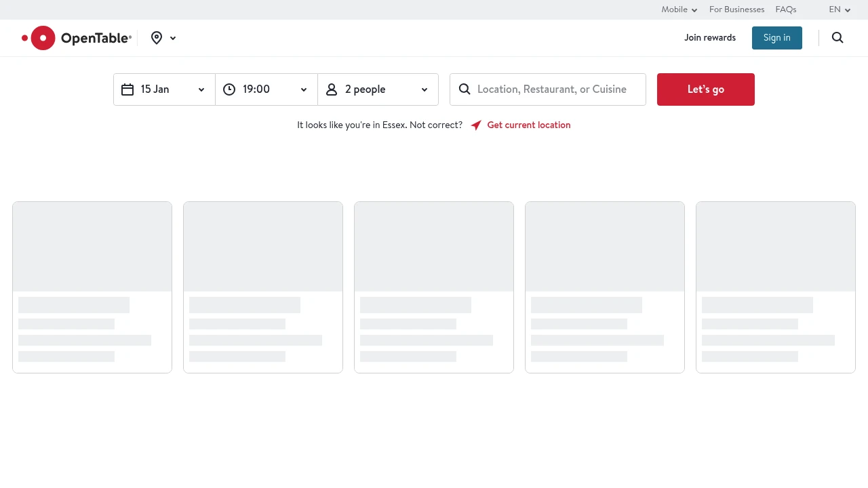Click the Let's go button
This screenshot has width=868, height=488.
(705, 89)
